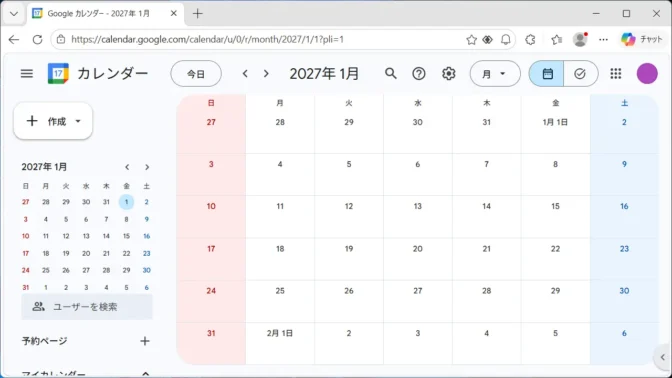The width and height of the screenshot is (672, 378).
Task: Click the 今日 button
Action: 196,74
